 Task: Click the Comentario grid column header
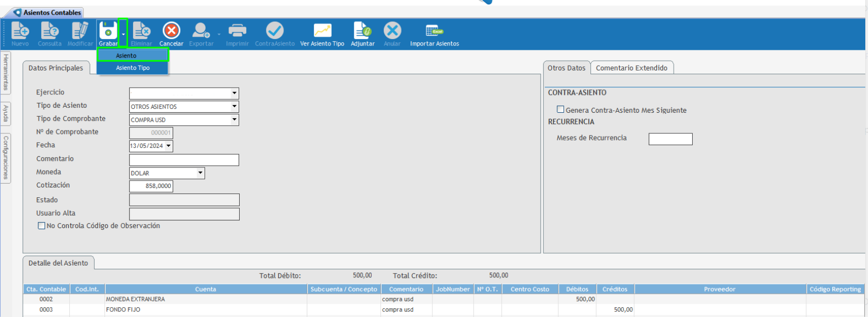tap(406, 289)
